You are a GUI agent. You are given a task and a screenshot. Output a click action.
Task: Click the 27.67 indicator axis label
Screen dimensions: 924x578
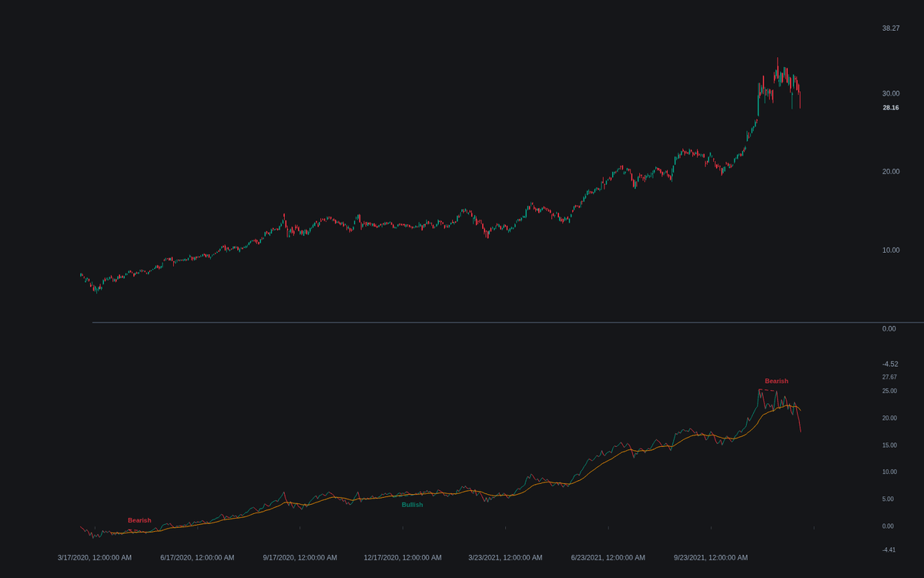point(889,378)
